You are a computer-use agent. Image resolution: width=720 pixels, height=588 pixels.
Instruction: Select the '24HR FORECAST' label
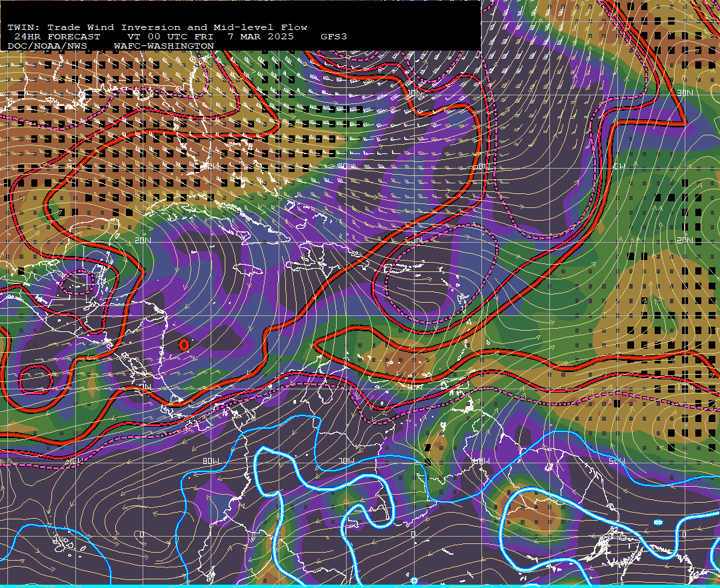pyautogui.click(x=57, y=37)
